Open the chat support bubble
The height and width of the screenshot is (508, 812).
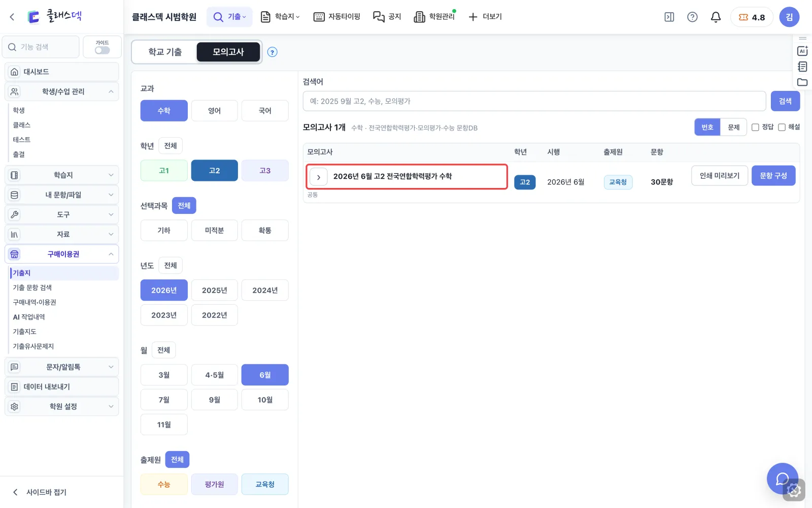pos(783,479)
